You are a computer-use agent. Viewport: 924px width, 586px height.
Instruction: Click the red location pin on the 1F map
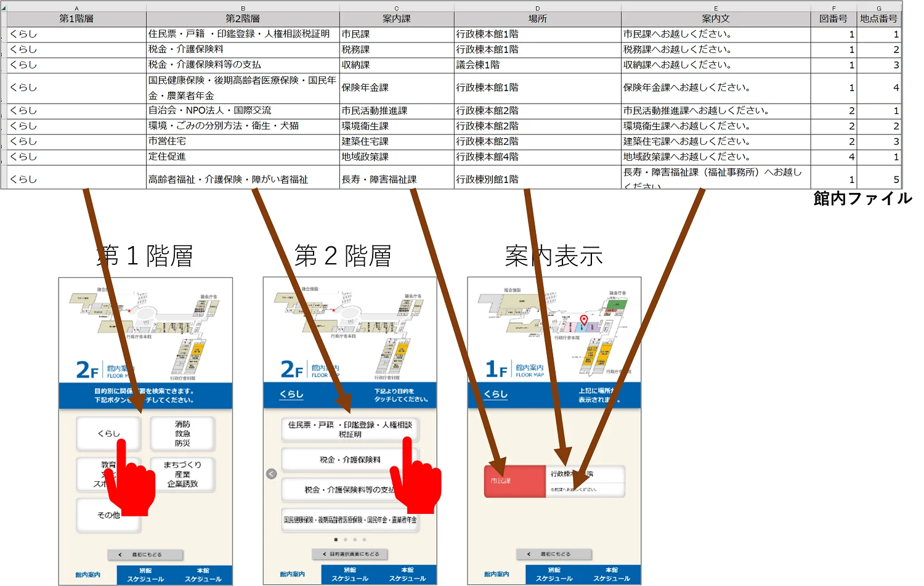[x=584, y=320]
